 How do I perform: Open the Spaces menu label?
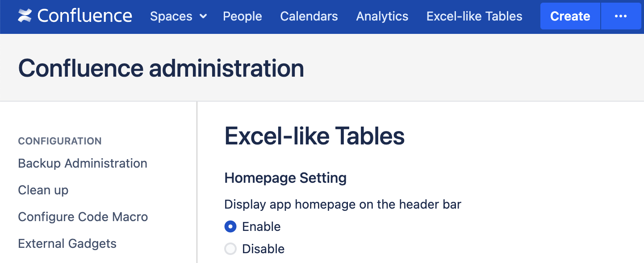pyautogui.click(x=171, y=16)
